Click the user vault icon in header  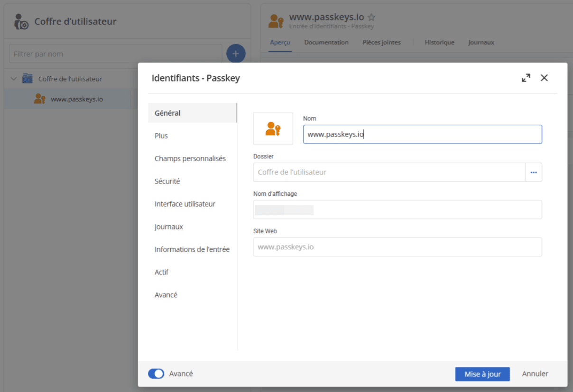click(x=21, y=22)
